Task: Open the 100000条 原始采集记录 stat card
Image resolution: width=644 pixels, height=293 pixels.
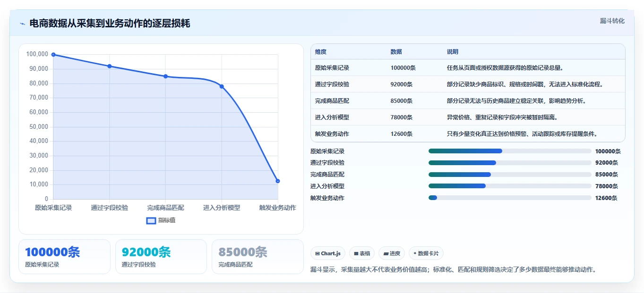Action: pyautogui.click(x=64, y=257)
